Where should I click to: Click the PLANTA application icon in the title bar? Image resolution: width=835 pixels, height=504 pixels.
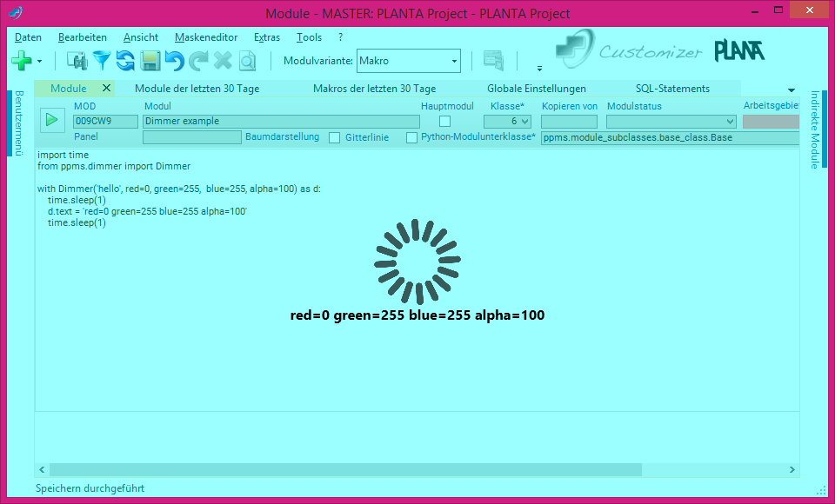pos(16,13)
